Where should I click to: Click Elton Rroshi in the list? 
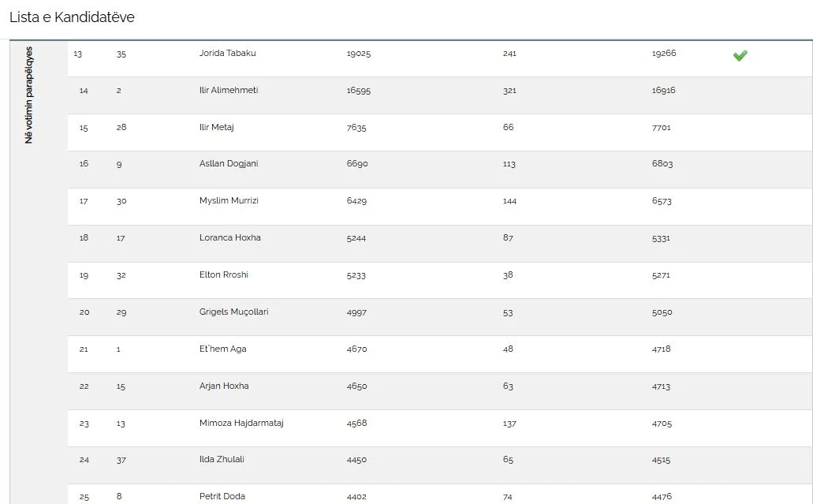coord(222,275)
